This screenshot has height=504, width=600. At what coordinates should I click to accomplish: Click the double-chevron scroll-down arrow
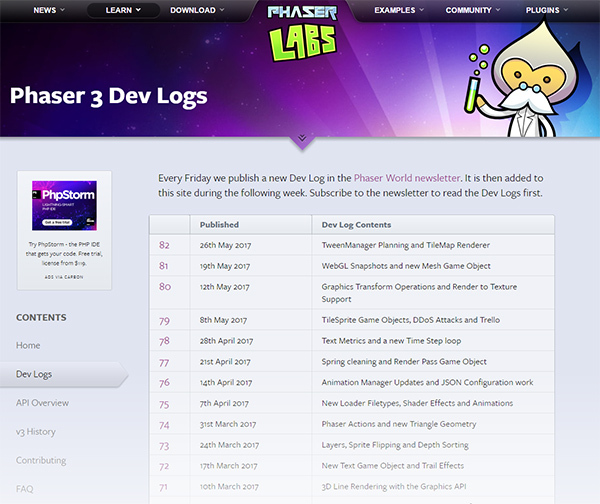(x=302, y=138)
